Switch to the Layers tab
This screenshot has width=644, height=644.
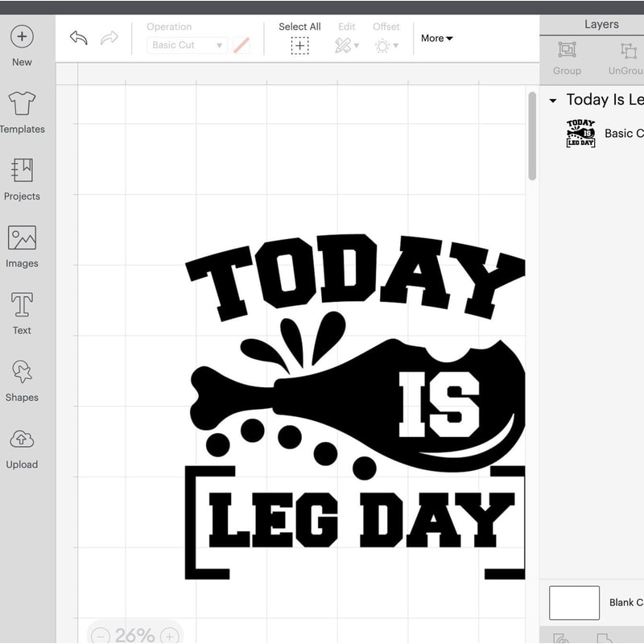(x=601, y=23)
